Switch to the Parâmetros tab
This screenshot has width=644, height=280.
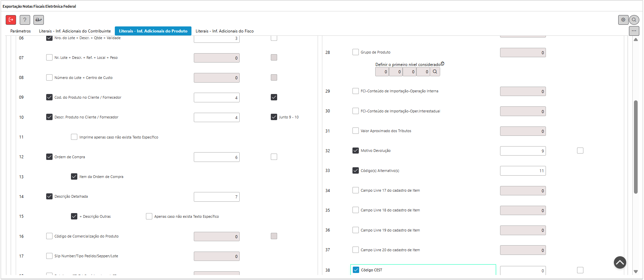click(20, 31)
